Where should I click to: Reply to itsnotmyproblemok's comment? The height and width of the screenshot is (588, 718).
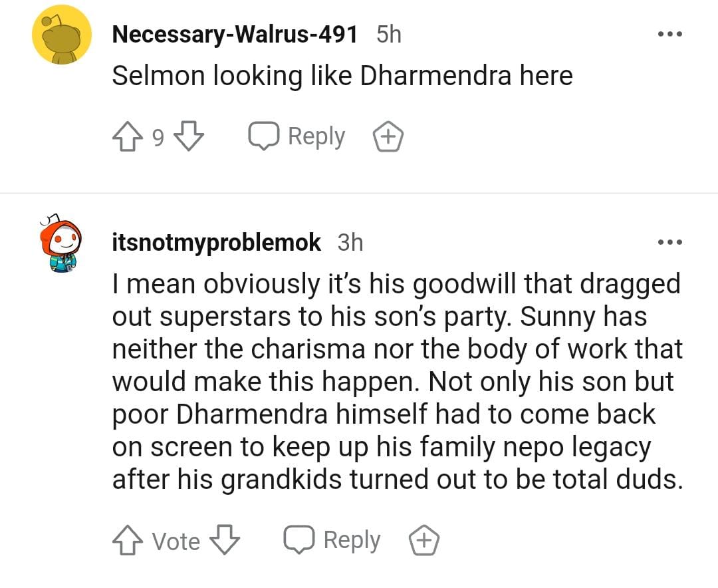[332, 540]
